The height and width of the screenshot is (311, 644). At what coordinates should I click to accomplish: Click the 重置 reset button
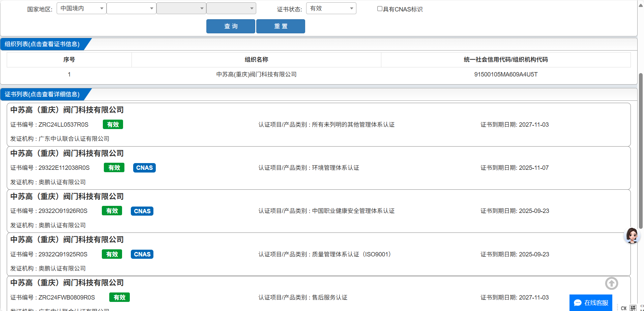[x=281, y=26]
